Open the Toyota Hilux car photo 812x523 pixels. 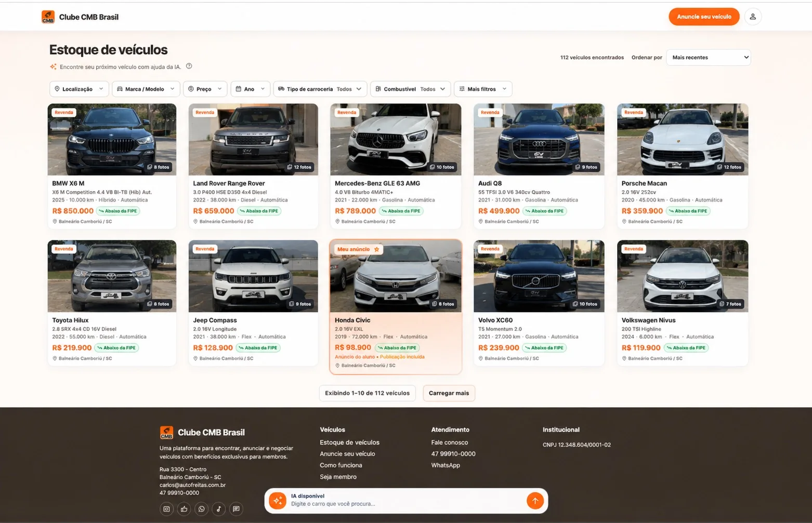(112, 276)
